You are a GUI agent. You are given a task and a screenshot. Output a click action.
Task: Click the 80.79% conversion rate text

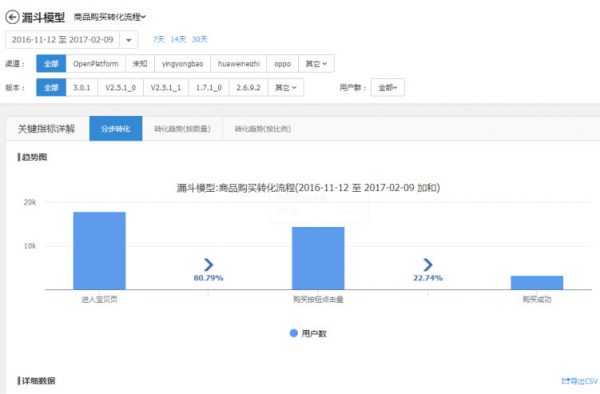click(x=208, y=278)
